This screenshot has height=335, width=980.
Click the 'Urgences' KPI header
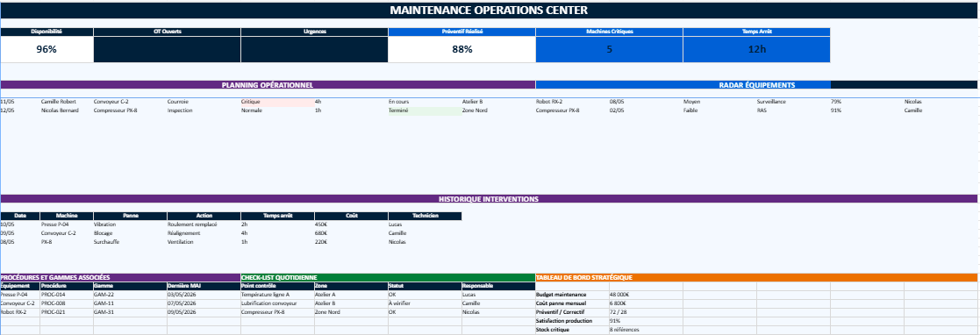tap(314, 32)
